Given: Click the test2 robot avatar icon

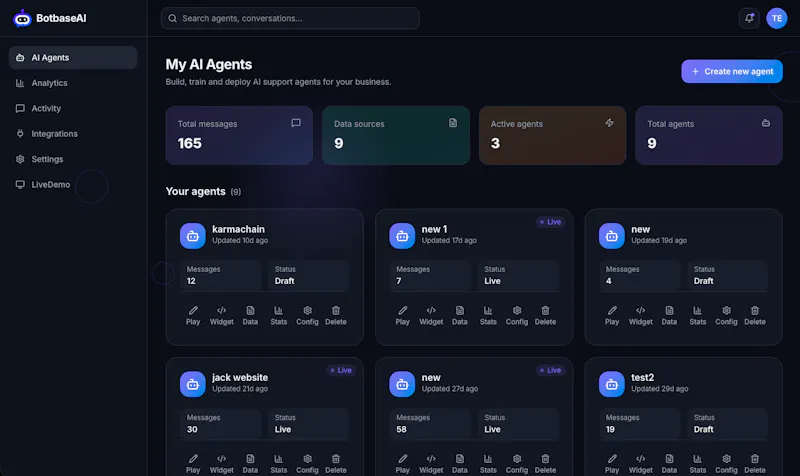Looking at the screenshot, I should [x=612, y=384].
